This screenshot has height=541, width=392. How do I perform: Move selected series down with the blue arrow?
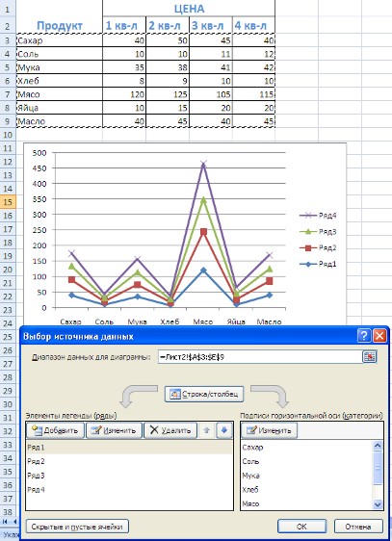[x=224, y=430]
